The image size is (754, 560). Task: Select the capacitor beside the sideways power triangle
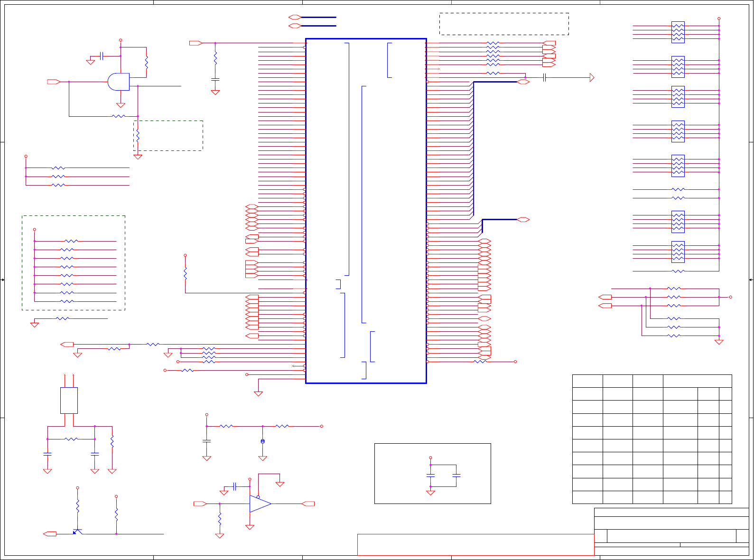coord(545,77)
